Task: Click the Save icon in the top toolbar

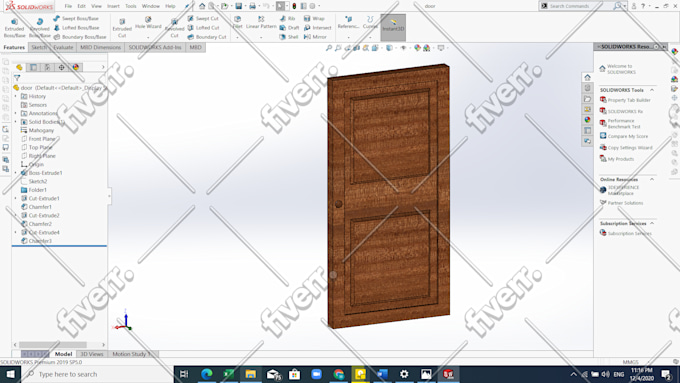Action: (239, 6)
